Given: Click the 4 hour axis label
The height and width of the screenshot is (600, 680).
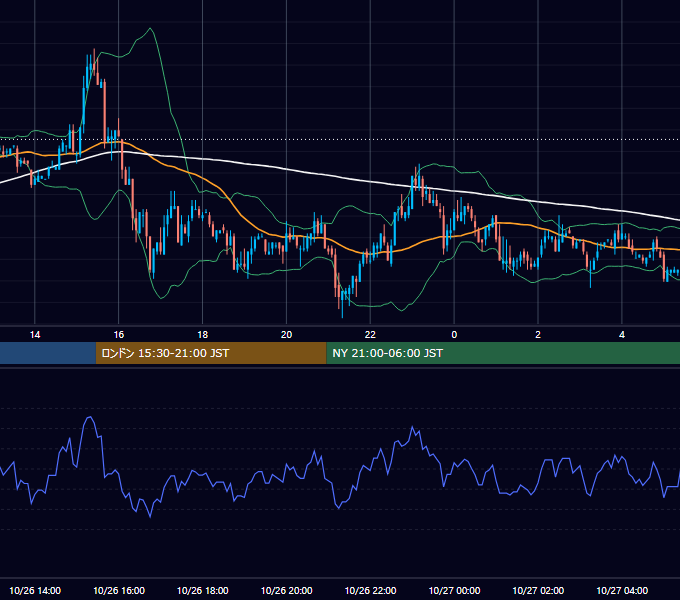Looking at the screenshot, I should tap(622, 335).
